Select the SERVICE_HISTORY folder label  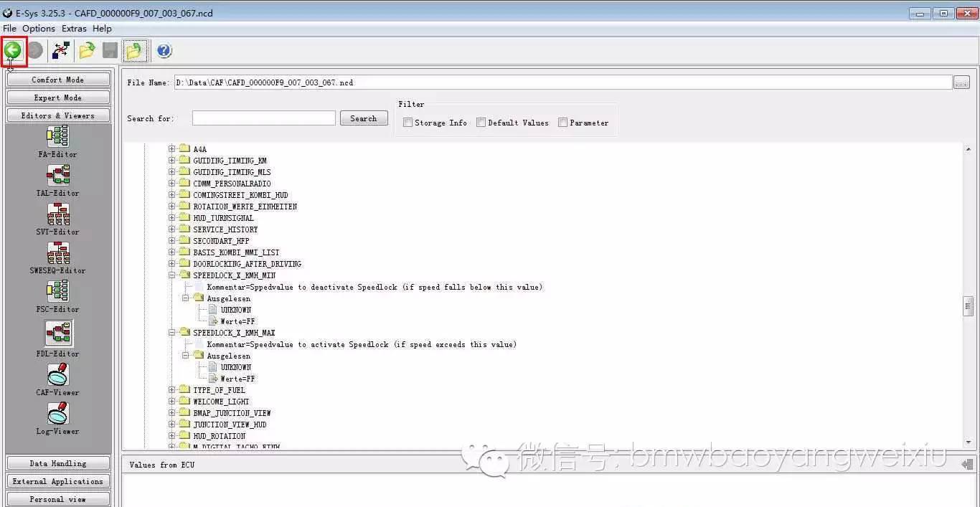pyautogui.click(x=225, y=229)
